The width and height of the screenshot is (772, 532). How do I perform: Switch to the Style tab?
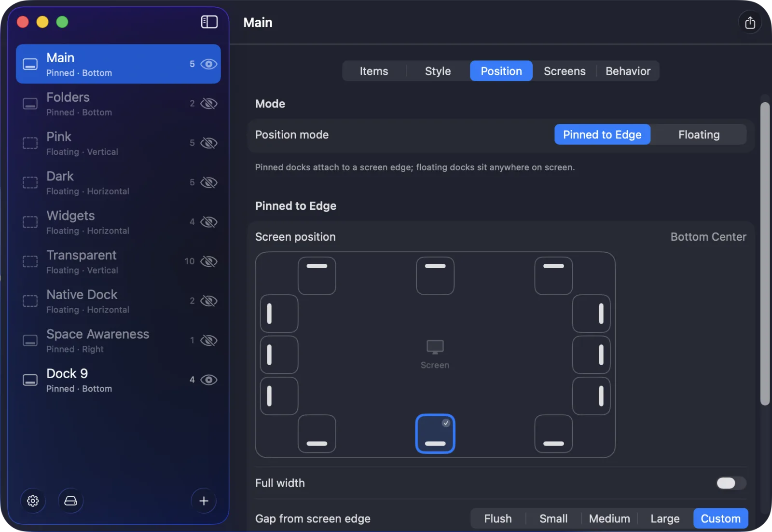pos(438,71)
